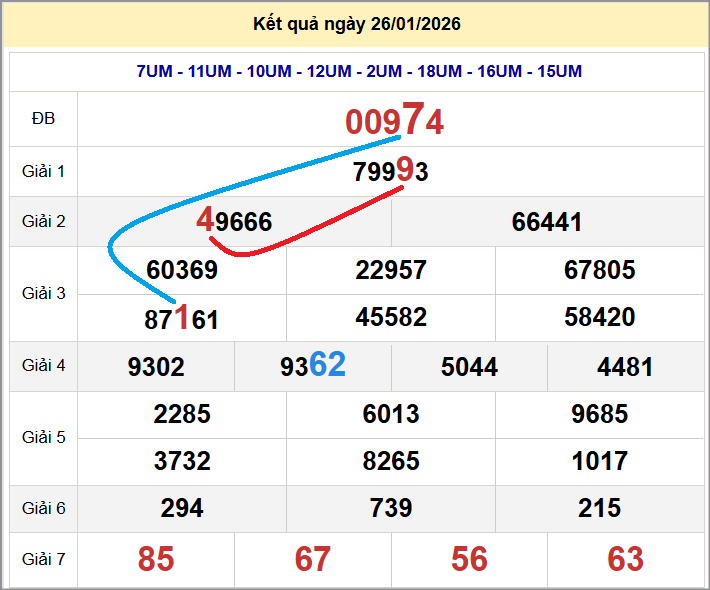Click the Giải 2 row label
This screenshot has height=590, width=710.
click(x=43, y=221)
